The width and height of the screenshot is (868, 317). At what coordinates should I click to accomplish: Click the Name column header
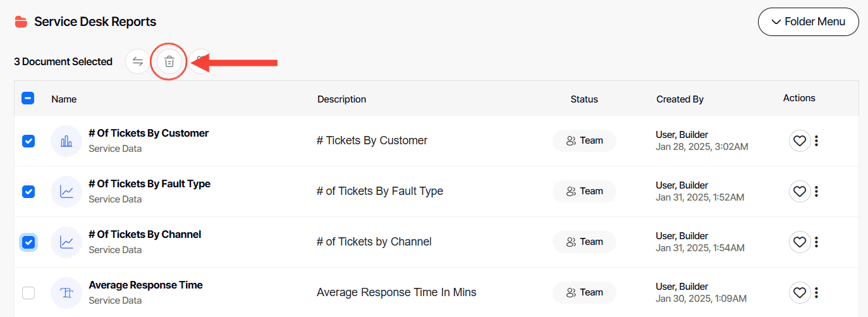[x=64, y=99]
